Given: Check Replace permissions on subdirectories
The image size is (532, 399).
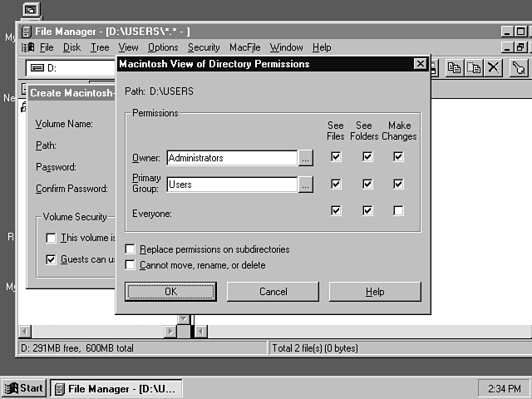Looking at the screenshot, I should (131, 249).
